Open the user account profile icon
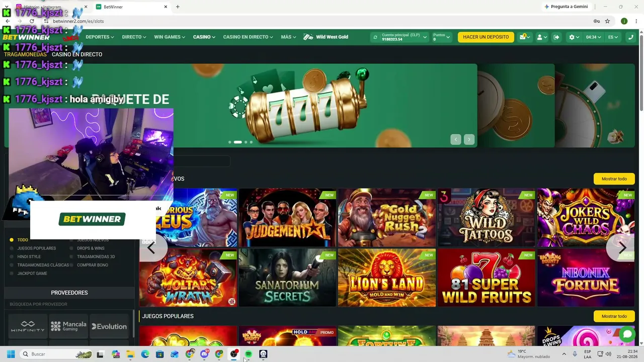644x362 pixels. tap(541, 37)
